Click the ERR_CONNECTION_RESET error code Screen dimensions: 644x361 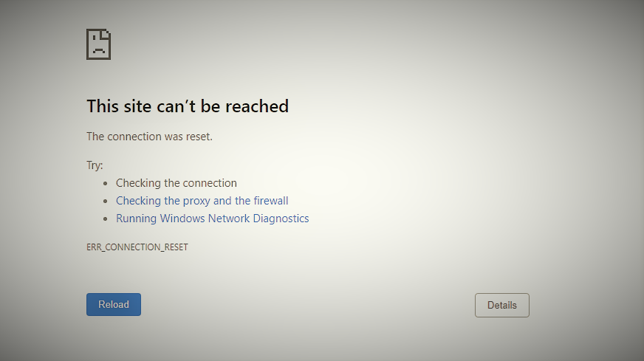[137, 247]
